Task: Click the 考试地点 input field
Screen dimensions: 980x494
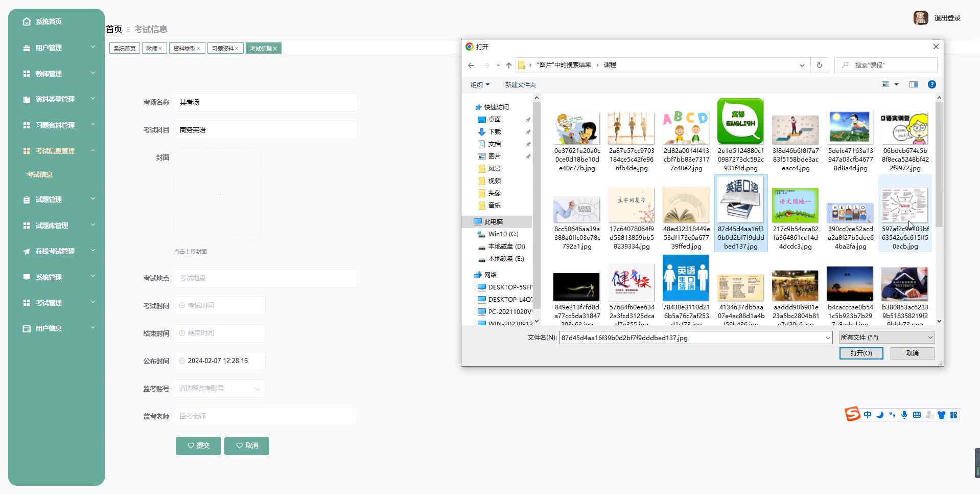Action: point(265,278)
